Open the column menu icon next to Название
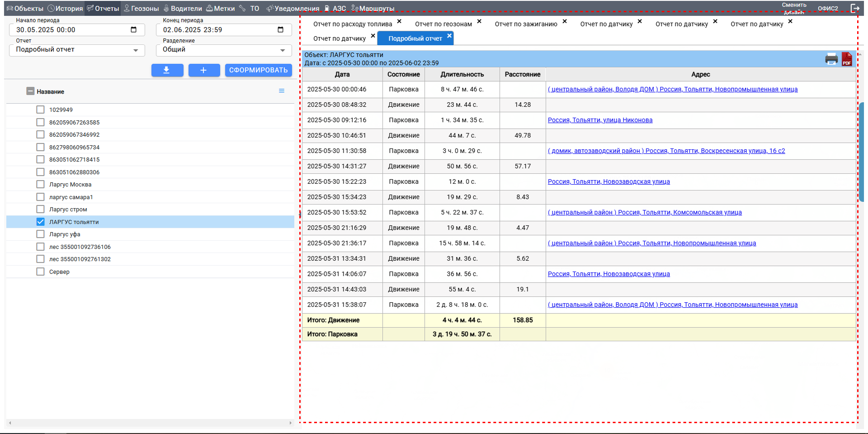The image size is (868, 434). pos(282,91)
